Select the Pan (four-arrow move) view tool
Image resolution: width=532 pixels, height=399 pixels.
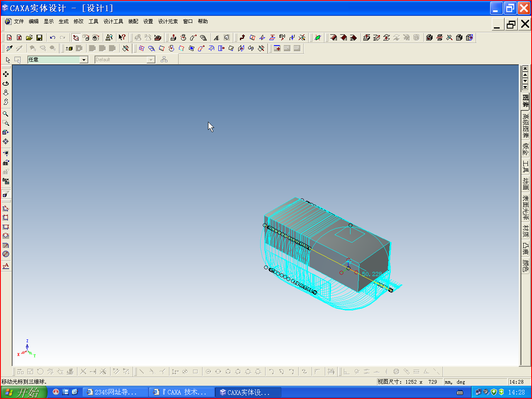(x=6, y=74)
